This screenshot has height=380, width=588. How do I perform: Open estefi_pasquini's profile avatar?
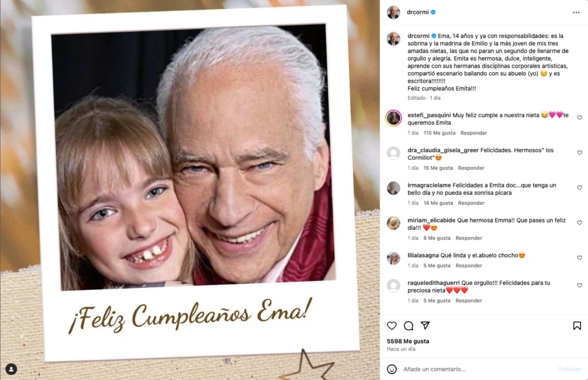click(x=393, y=118)
